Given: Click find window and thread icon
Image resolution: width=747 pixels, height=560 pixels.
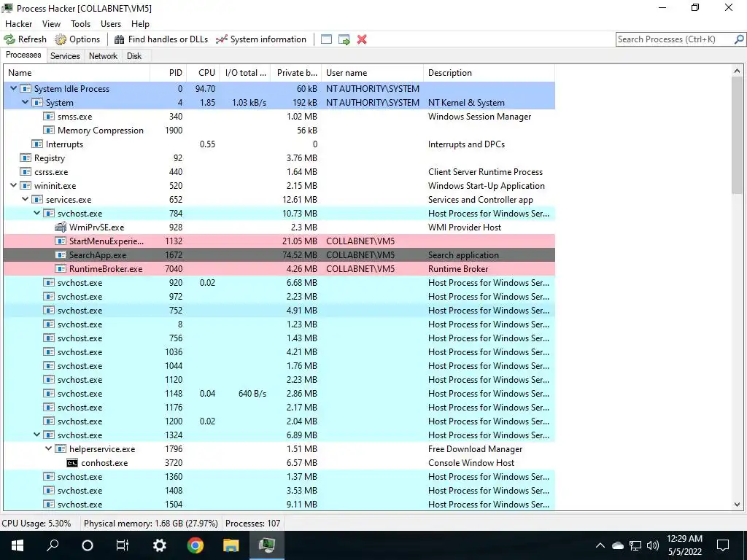Looking at the screenshot, I should point(344,39).
